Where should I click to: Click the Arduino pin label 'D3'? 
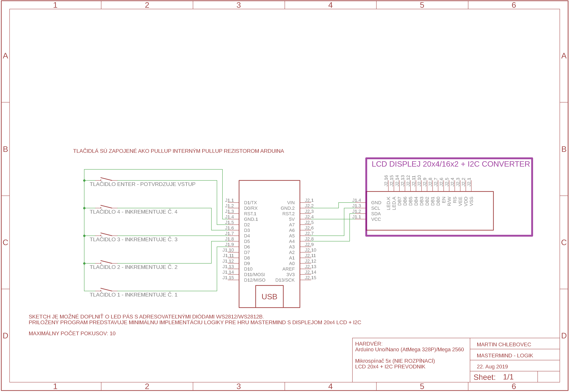(x=247, y=230)
